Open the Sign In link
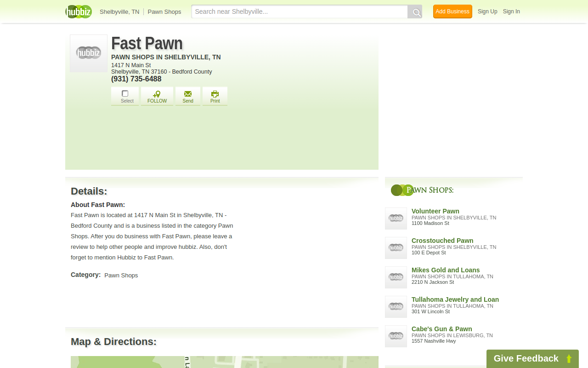Viewport: 588px width, 368px height. click(511, 11)
